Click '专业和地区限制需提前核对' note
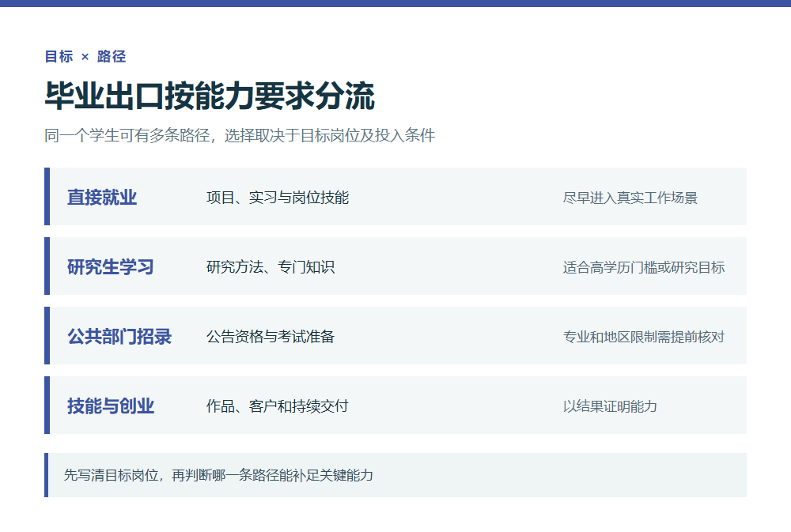This screenshot has width=791, height=532. [x=644, y=337]
